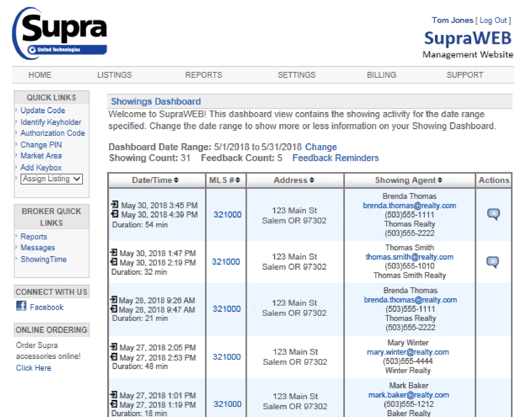Click Update Code quick link
The height and width of the screenshot is (417, 532).
43,110
